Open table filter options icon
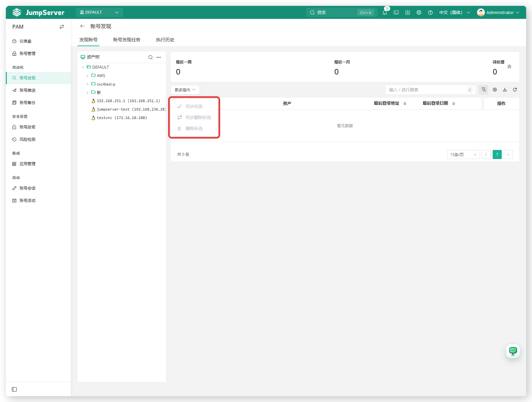The height and width of the screenshot is (402, 532). pyautogui.click(x=484, y=90)
